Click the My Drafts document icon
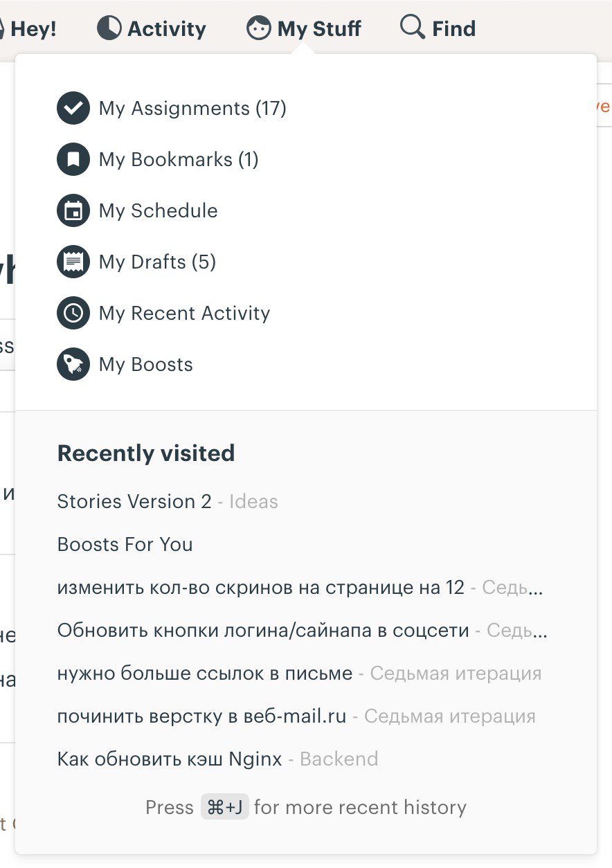 coord(73,262)
